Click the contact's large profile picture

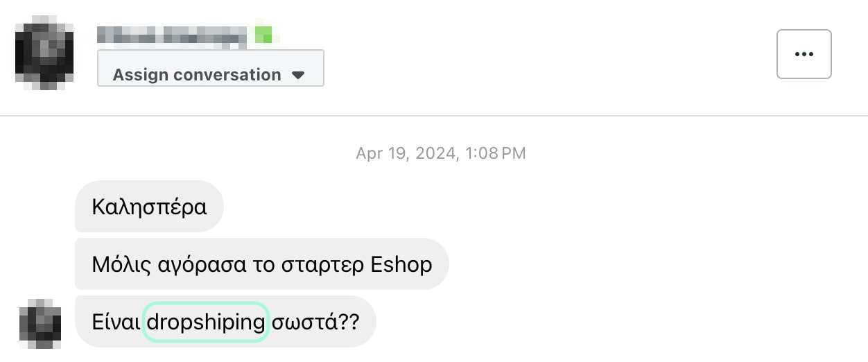(44, 54)
